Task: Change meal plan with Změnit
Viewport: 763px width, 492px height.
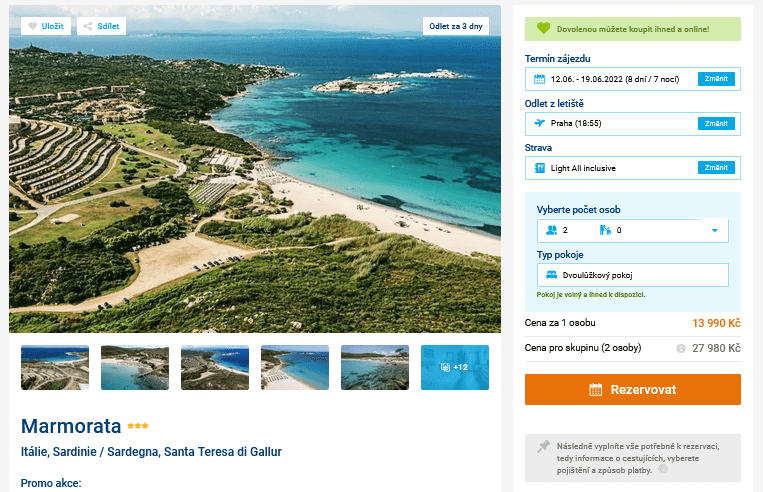Action: coord(716,167)
